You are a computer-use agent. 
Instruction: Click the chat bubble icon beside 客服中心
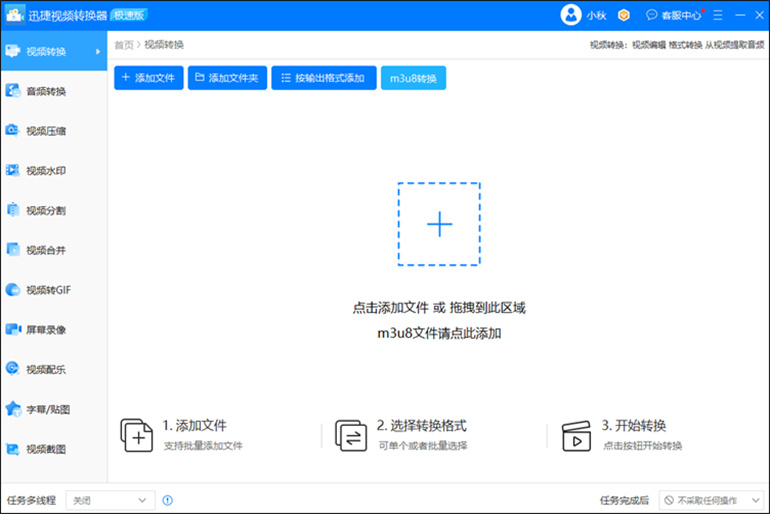652,15
